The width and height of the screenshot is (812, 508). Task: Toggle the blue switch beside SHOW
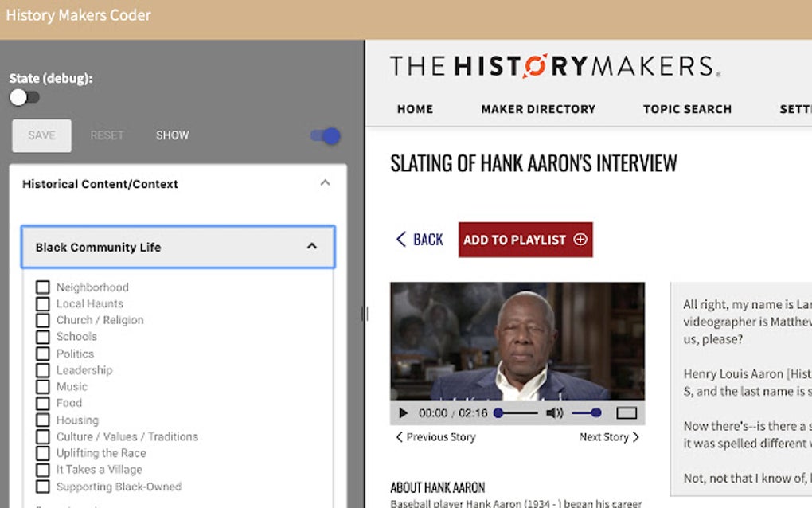pyautogui.click(x=326, y=135)
